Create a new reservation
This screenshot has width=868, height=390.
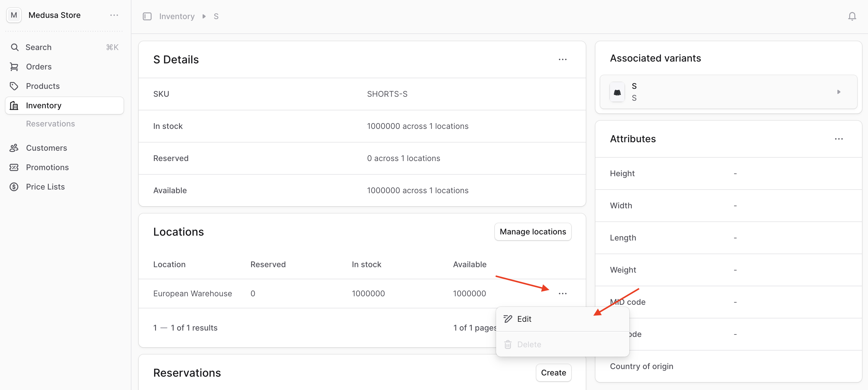(553, 372)
